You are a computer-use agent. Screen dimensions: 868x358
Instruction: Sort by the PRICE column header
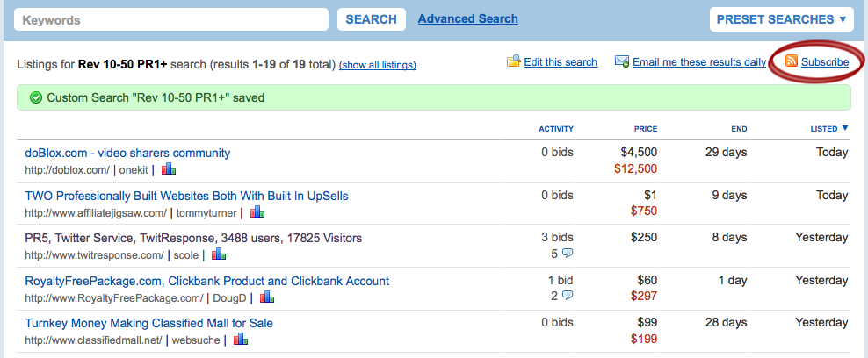(646, 129)
